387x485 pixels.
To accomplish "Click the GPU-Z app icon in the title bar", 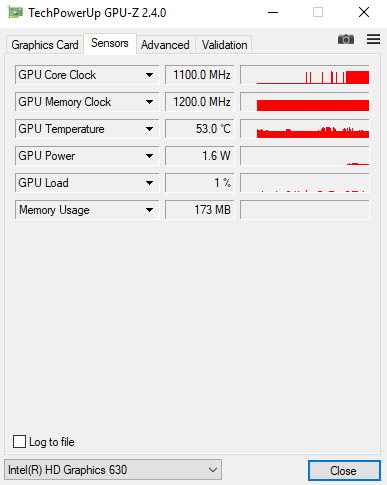I will tap(15, 13).
